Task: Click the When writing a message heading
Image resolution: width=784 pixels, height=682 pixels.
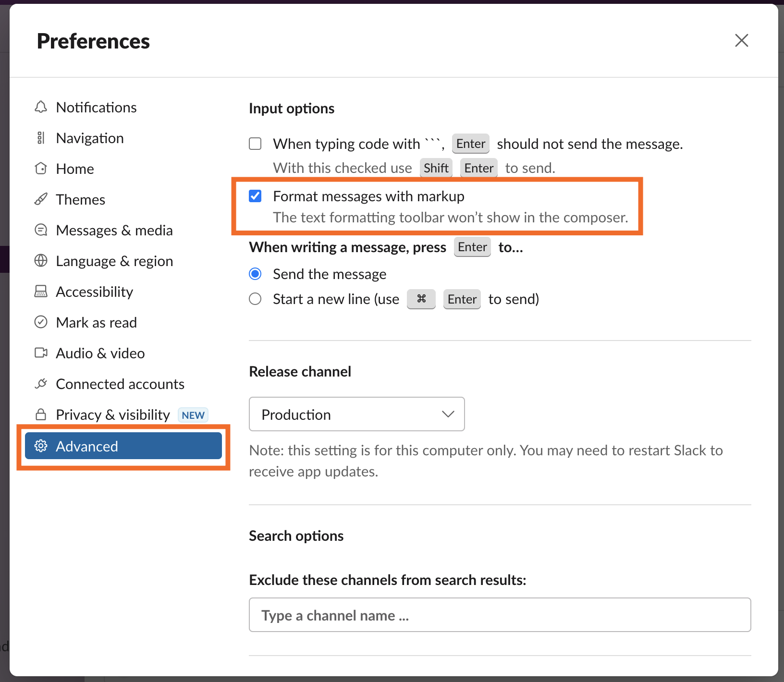Action: (386, 247)
